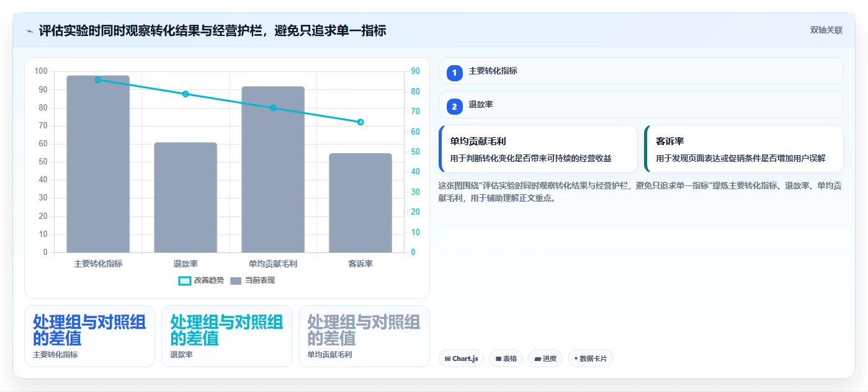Click the 退款率 bar in chart
Image resolution: width=868 pixels, height=392 pixels.
186,198
